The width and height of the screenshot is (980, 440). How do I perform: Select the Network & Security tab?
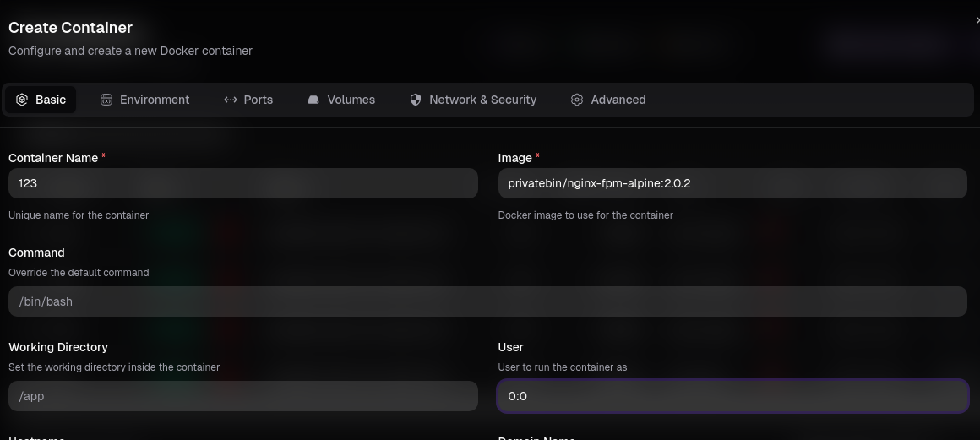click(x=482, y=100)
